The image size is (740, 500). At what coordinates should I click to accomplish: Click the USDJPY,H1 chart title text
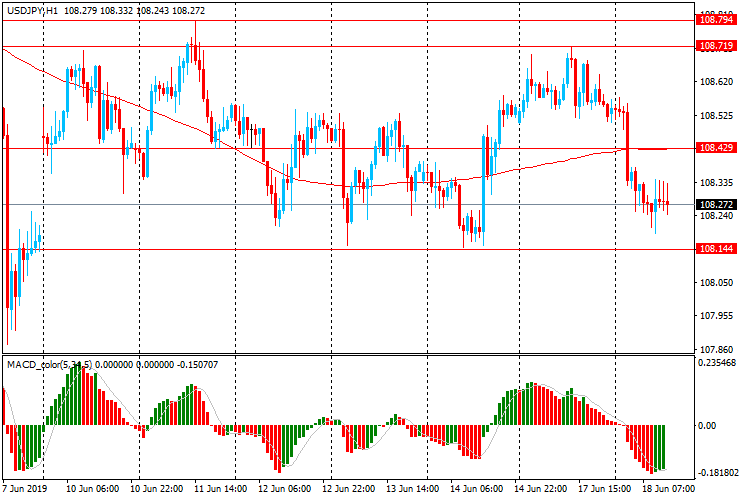[33, 10]
